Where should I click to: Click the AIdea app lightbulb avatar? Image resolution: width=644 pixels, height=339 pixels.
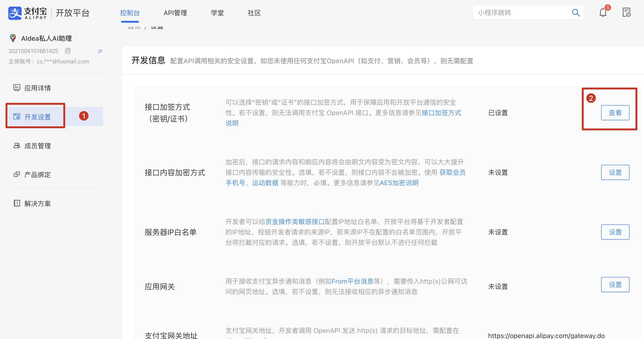(13, 38)
